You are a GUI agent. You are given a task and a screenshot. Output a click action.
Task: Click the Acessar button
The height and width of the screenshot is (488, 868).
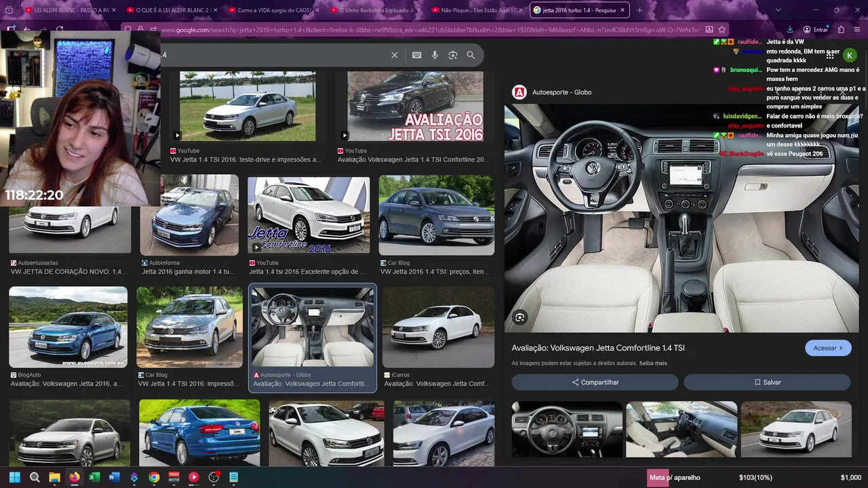tap(828, 348)
